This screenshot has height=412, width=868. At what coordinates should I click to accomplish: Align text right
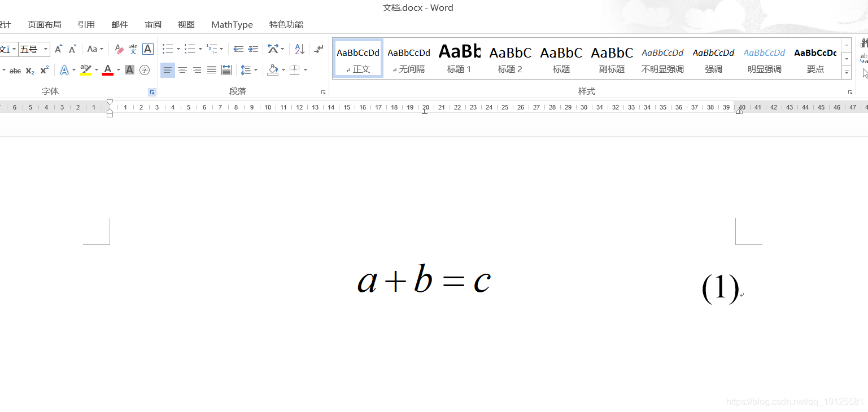(x=197, y=70)
